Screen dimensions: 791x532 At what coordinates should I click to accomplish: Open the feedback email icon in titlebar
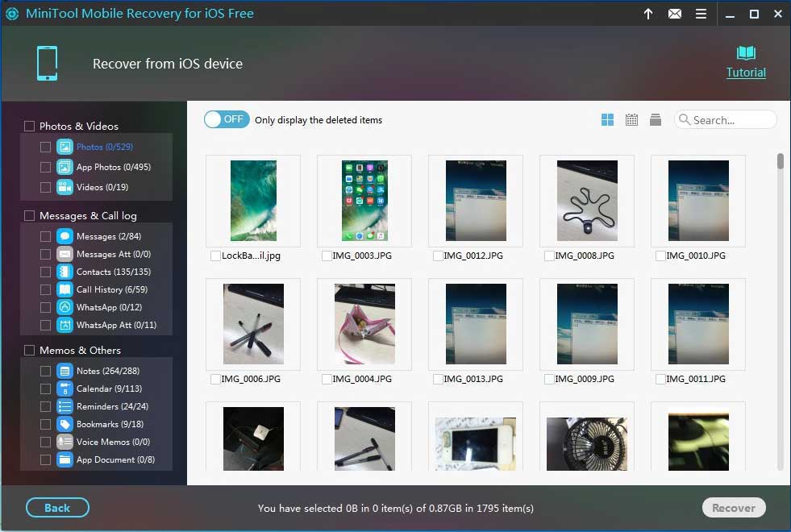pos(675,14)
